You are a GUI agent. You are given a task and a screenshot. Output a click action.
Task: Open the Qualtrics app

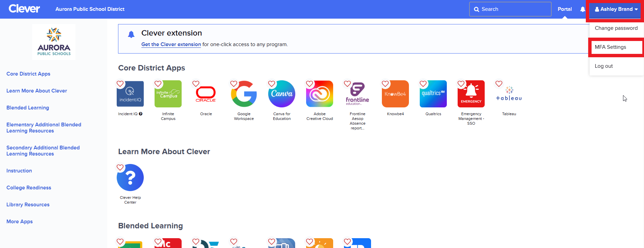pos(433,94)
